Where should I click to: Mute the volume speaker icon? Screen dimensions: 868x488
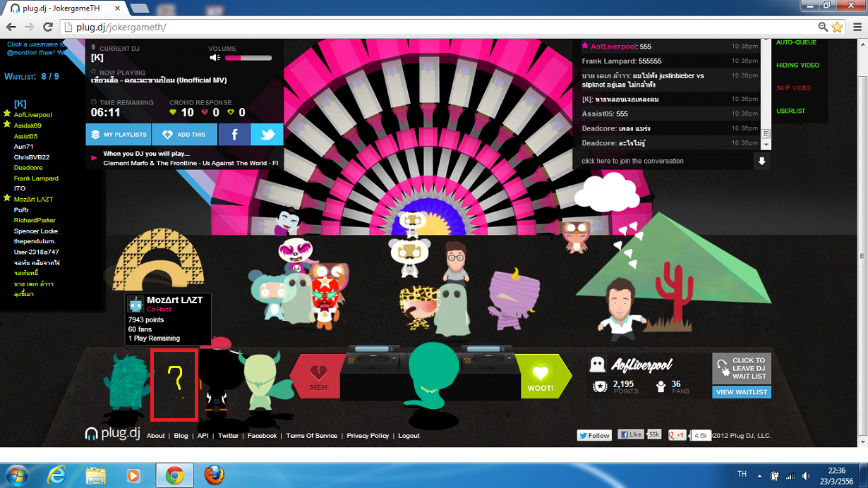click(215, 58)
